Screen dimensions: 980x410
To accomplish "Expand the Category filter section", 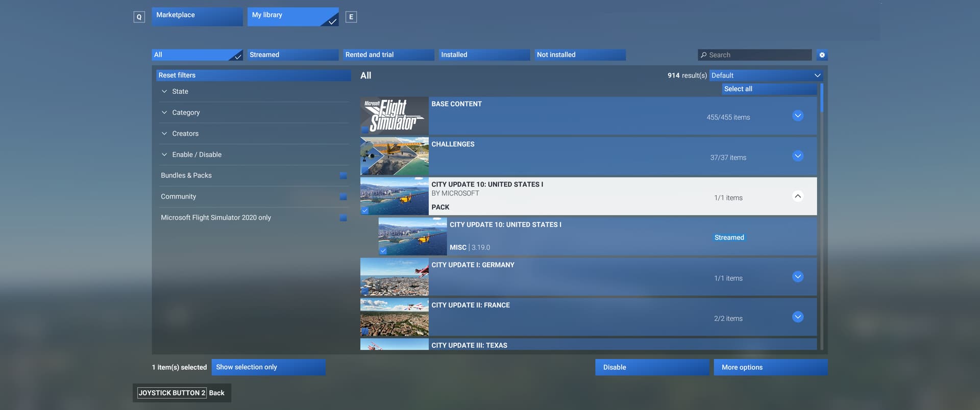I will (254, 112).
